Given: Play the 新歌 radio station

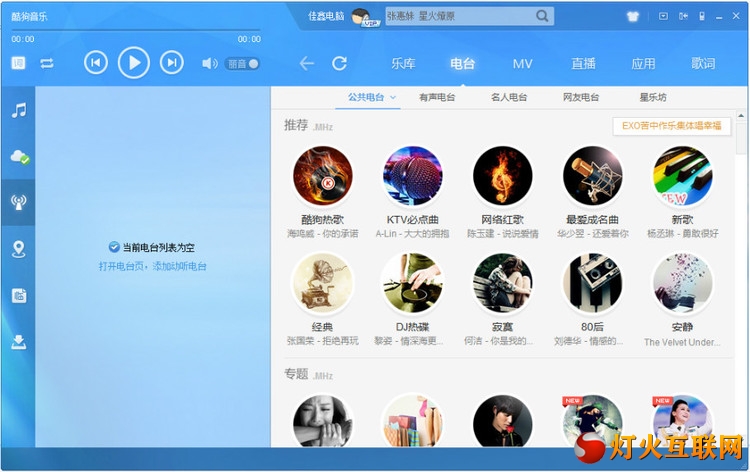Looking at the screenshot, I should point(682,176).
